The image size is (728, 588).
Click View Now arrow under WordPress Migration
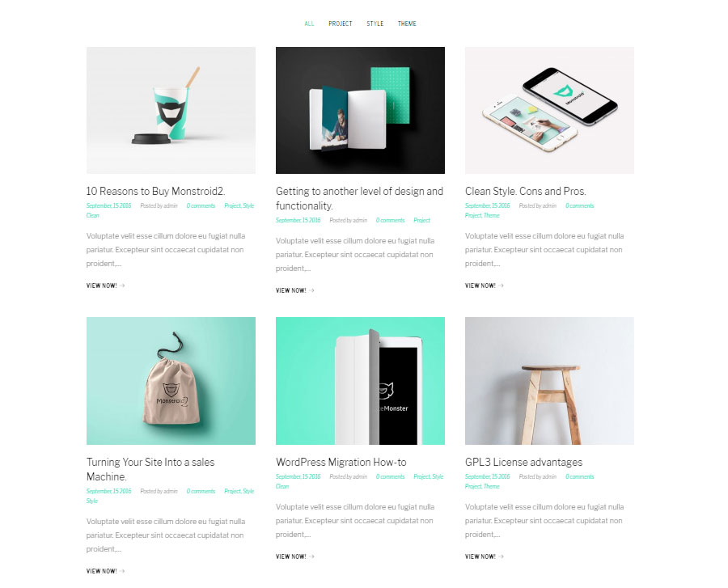coord(311,556)
